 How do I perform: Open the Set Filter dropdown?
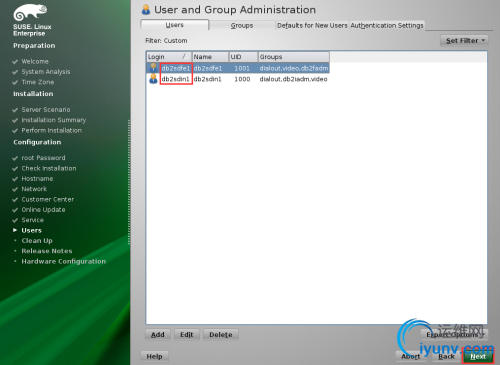click(464, 41)
